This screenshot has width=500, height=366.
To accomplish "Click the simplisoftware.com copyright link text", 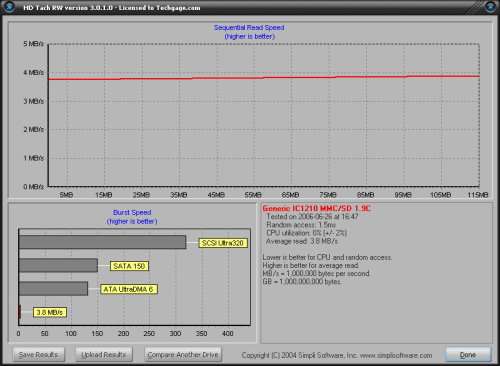I will [396, 355].
